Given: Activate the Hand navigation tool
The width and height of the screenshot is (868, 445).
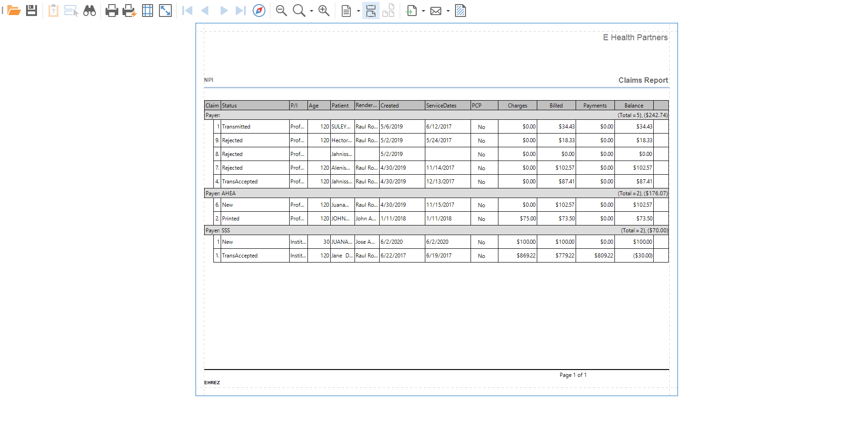Looking at the screenshot, I should (259, 11).
